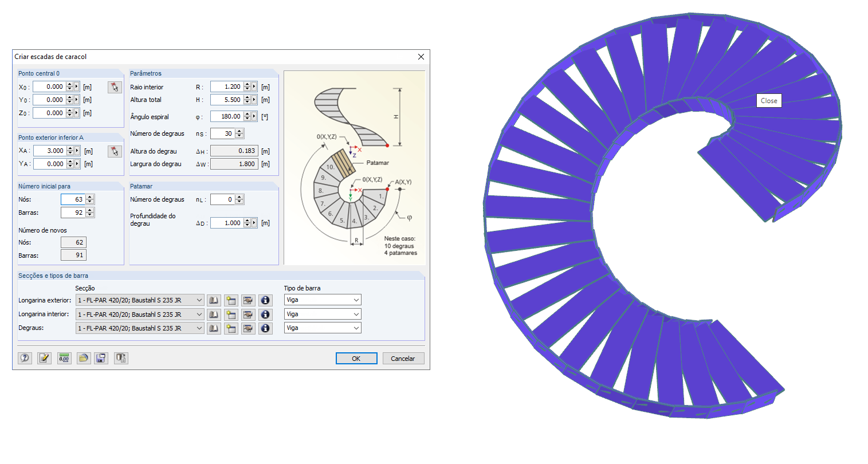
Task: Click the Altura do degrau value 0.183
Action: pyautogui.click(x=234, y=151)
